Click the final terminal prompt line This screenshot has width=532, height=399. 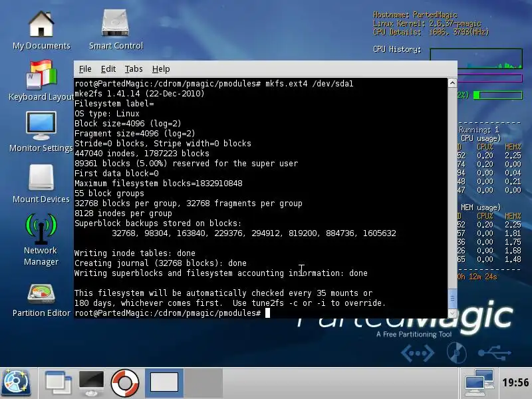click(x=172, y=313)
